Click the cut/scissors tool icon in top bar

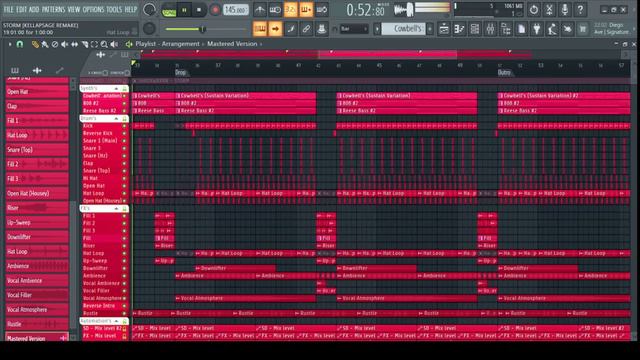coord(549,9)
